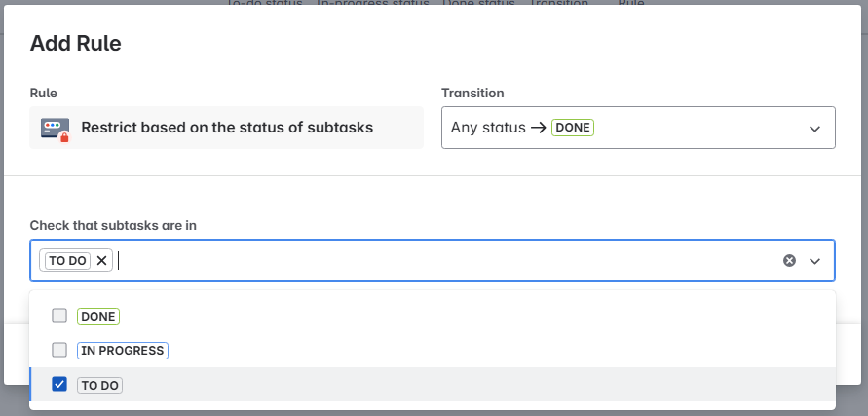
Task: Click inside the subtask status input field
Action: click(x=432, y=260)
